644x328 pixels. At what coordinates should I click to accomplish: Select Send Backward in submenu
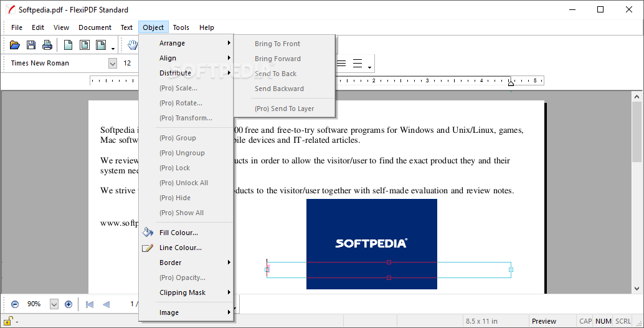pyautogui.click(x=285, y=89)
